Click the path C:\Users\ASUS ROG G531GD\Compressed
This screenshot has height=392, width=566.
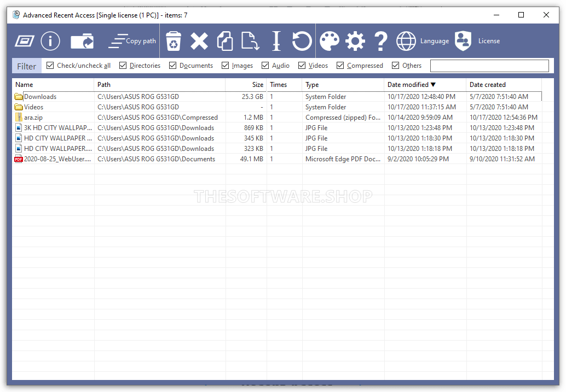158,118
